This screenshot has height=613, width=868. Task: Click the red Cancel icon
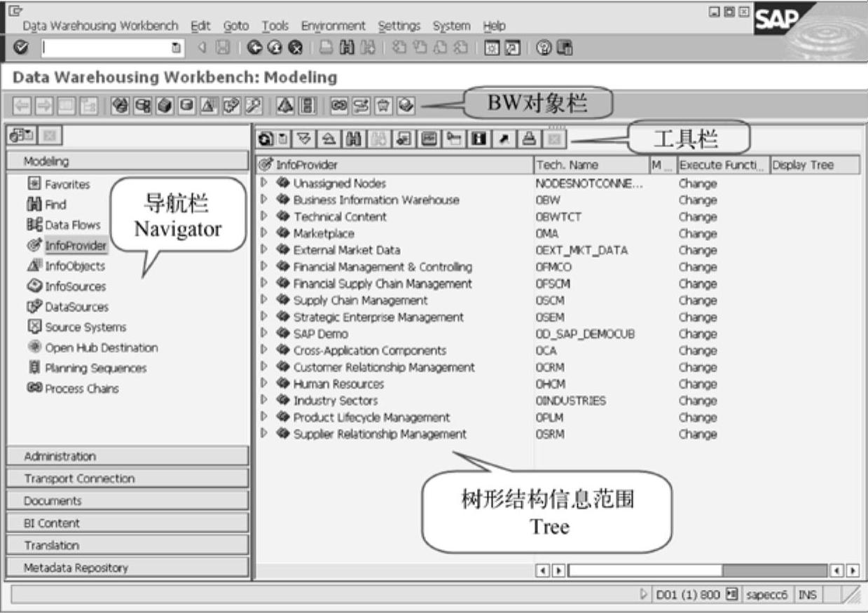[x=296, y=48]
